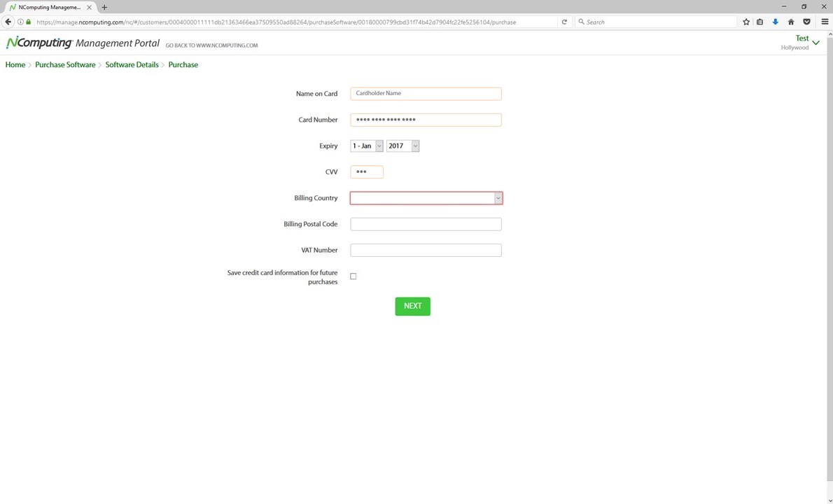833x504 pixels.
Task: Bookmark this page with the star icon
Action: pos(746,22)
